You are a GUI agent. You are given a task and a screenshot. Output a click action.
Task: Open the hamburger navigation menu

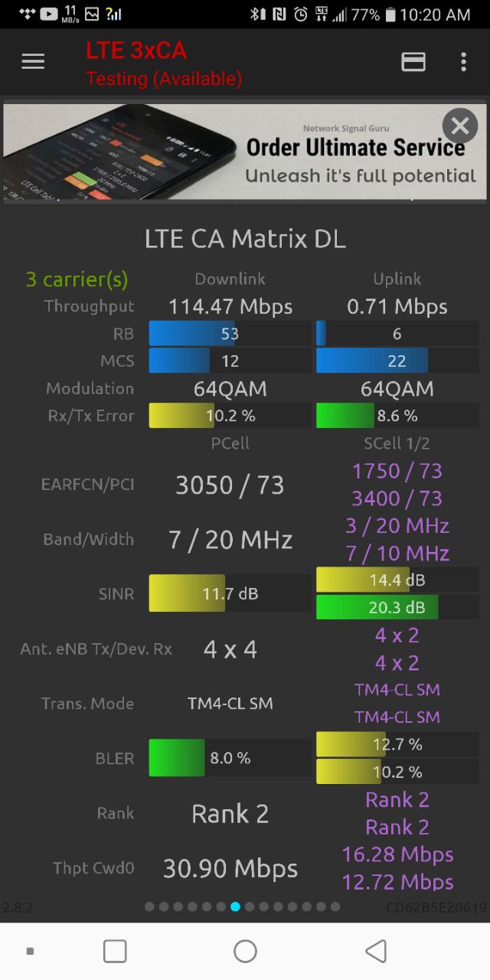click(x=33, y=62)
